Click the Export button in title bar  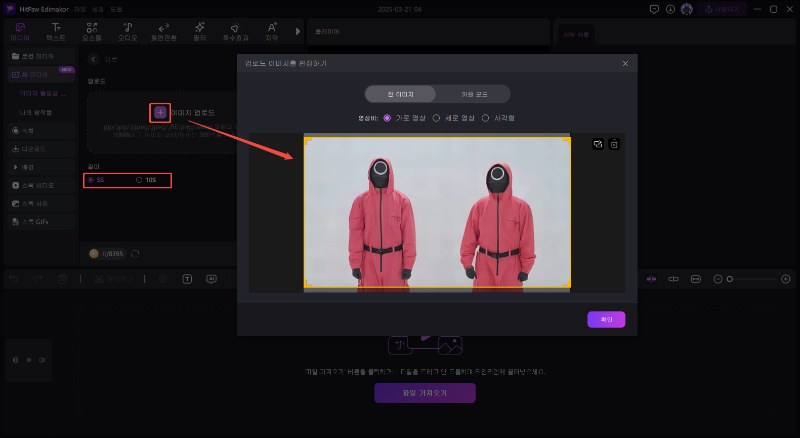pos(722,9)
